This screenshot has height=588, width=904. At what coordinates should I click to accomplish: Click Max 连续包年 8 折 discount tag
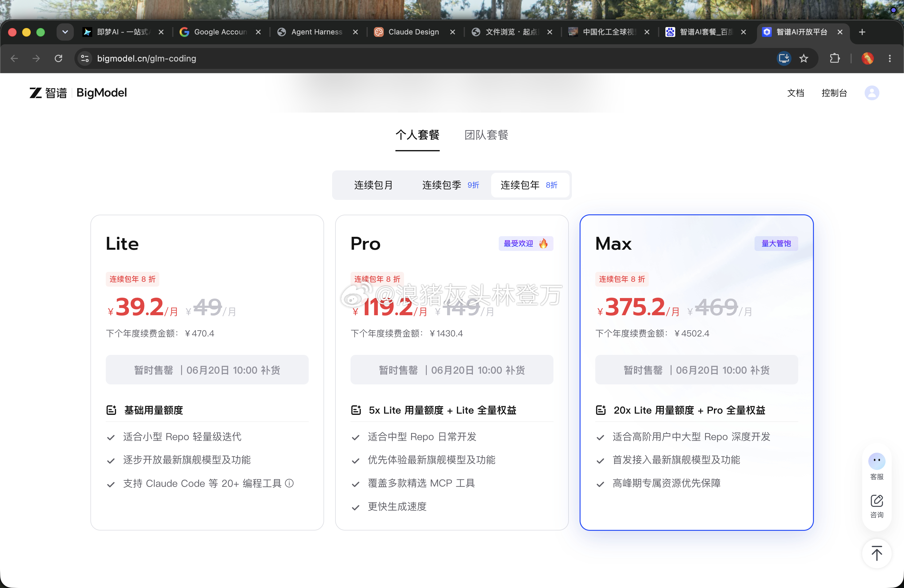pos(622,279)
